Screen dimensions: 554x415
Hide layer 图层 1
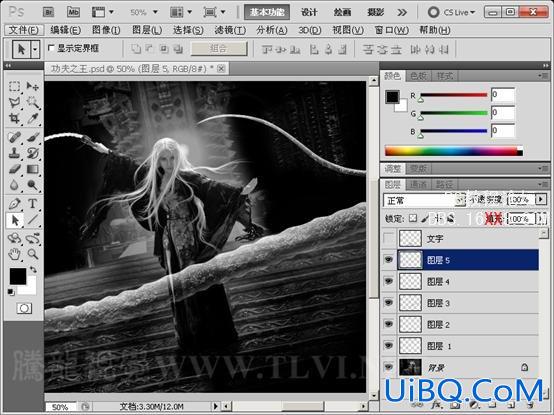[389, 346]
